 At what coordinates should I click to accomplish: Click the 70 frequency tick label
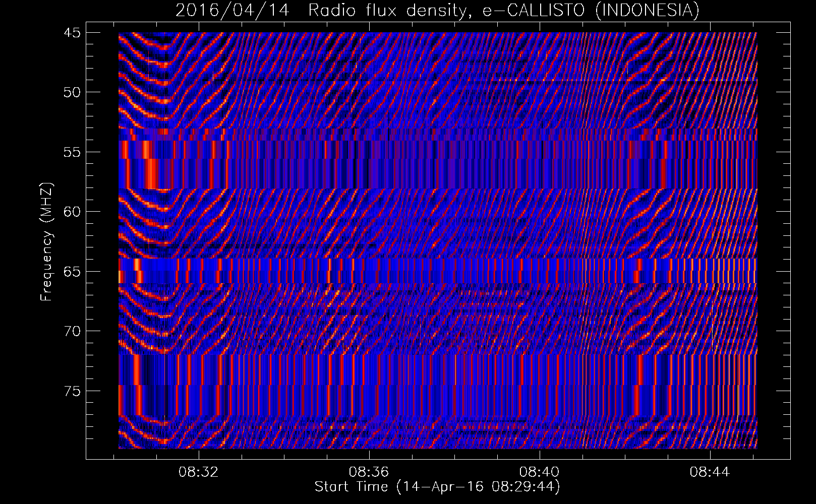72,331
